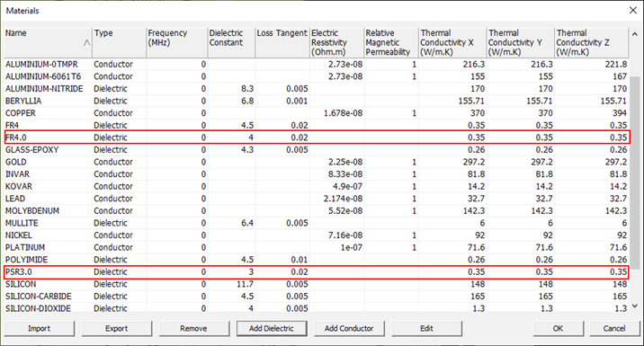The height and width of the screenshot is (346, 644).
Task: Click PLATINUM resistivity value 1e-07
Action: (x=352, y=247)
